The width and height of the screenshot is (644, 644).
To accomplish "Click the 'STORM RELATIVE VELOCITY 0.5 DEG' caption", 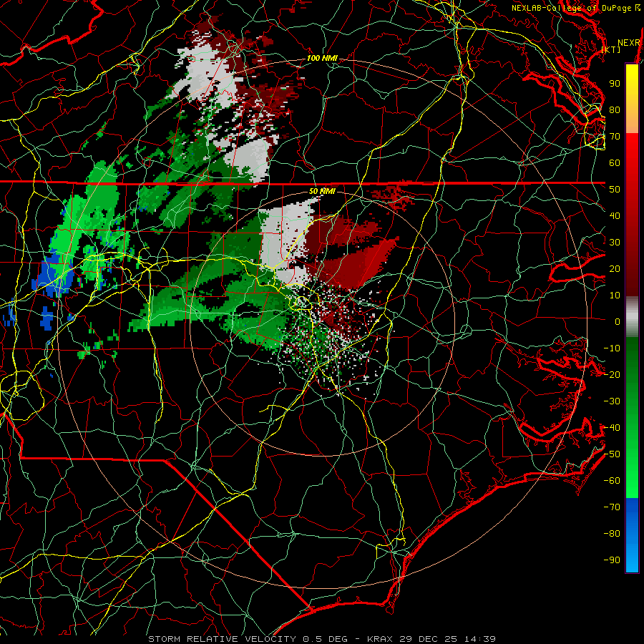I will coord(248,639).
